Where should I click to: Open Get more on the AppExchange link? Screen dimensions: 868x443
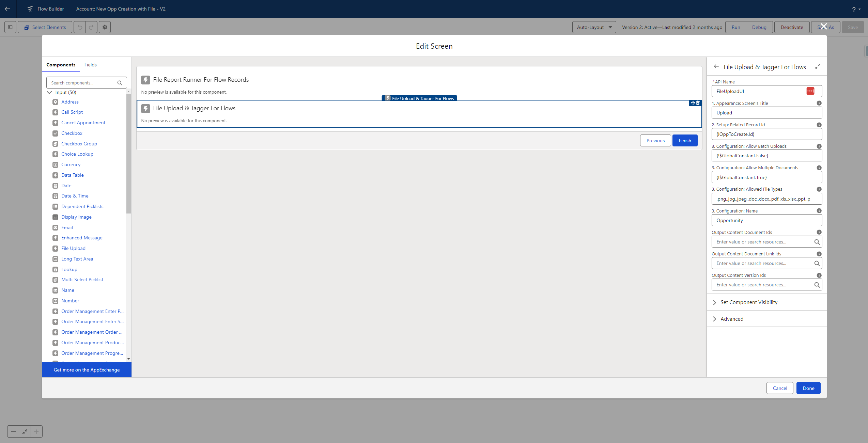[x=87, y=370]
